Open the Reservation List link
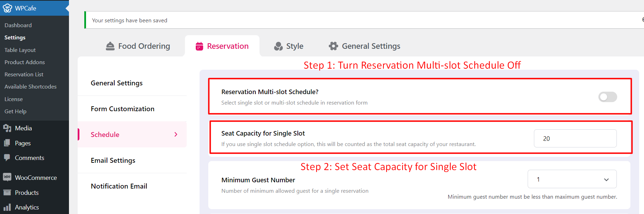This screenshot has width=644, height=214. [24, 74]
